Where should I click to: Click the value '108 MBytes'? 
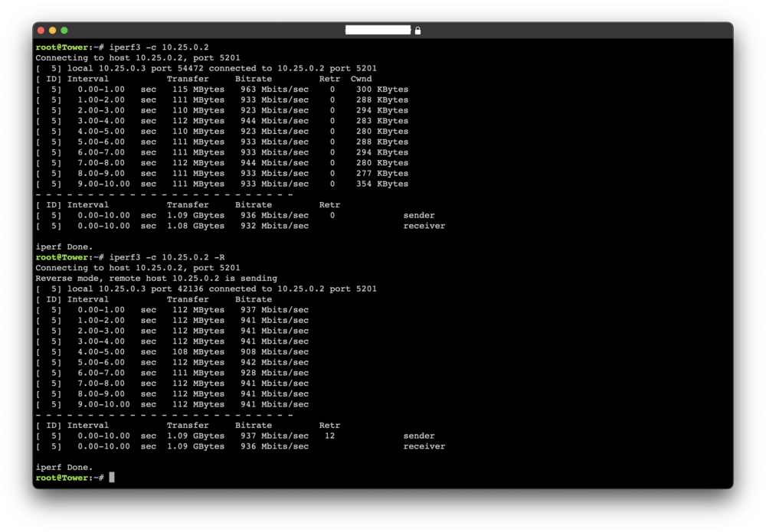point(198,352)
